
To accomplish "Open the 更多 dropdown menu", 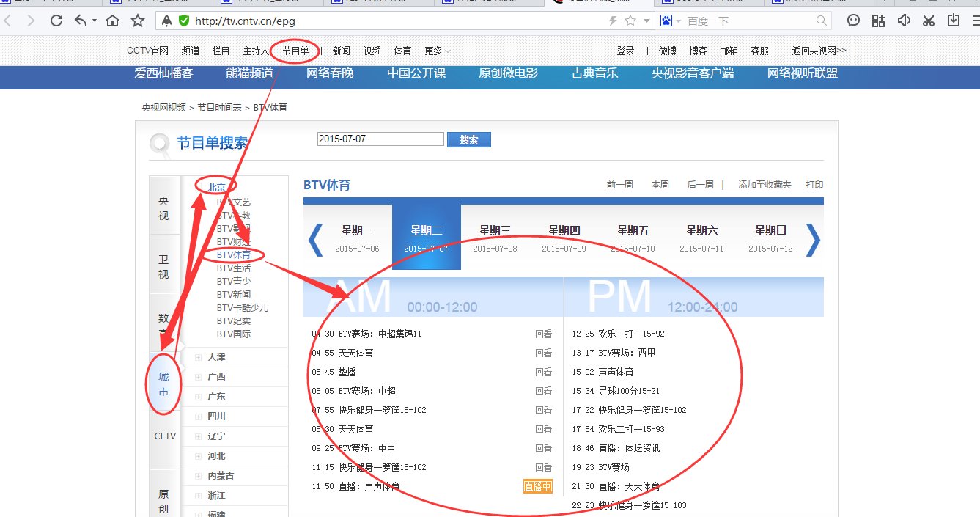I will click(x=435, y=51).
